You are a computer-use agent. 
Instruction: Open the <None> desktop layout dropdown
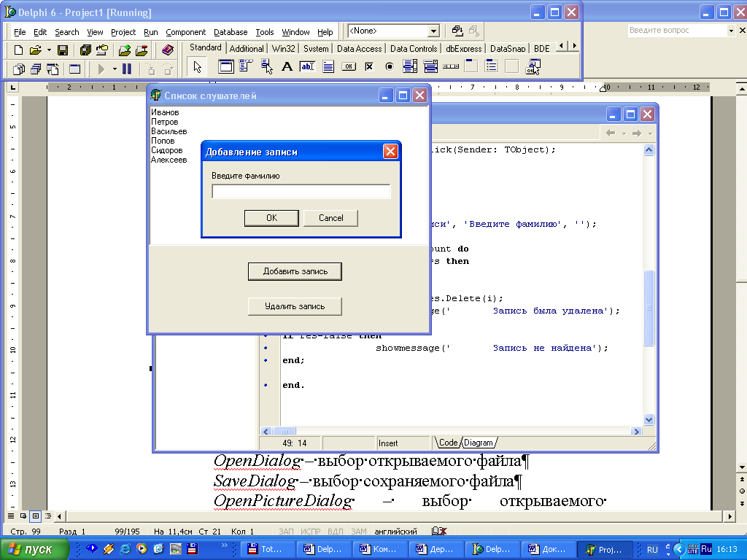pyautogui.click(x=433, y=31)
